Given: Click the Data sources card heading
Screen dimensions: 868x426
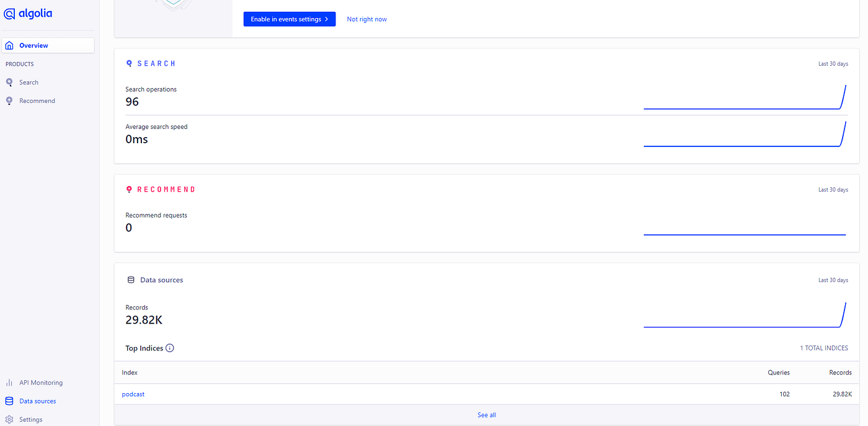Looking at the screenshot, I should click(x=162, y=280).
